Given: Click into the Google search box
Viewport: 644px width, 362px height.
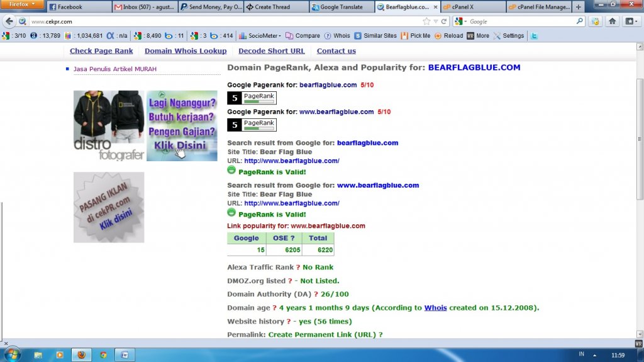Looking at the screenshot, I should (x=521, y=21).
